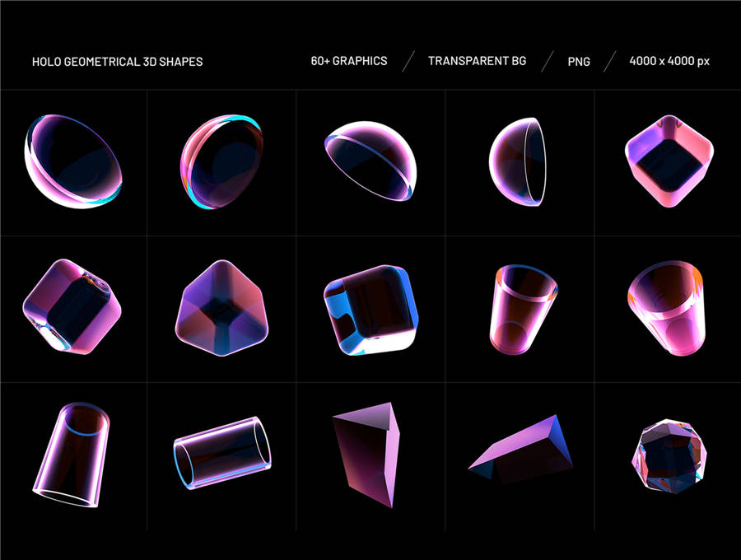Click the TRANSPARENT BG label
The image size is (741, 560).
477,61
